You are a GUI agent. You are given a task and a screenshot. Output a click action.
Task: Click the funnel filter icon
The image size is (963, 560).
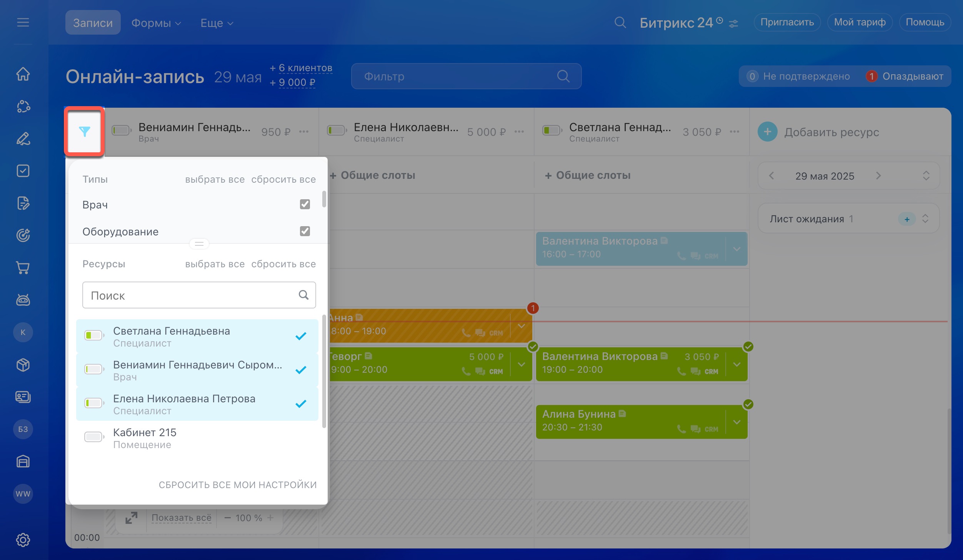point(84,132)
